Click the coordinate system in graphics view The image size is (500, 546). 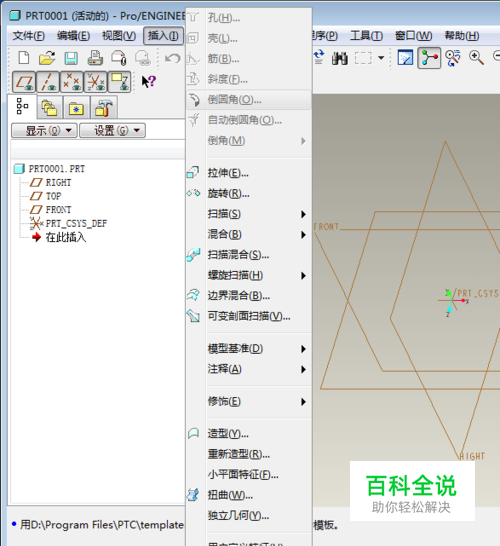coord(453,301)
